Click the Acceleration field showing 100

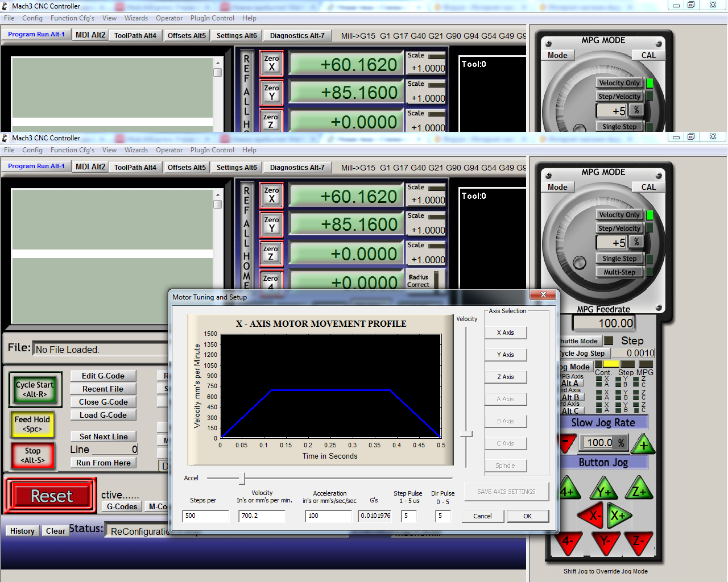(x=329, y=516)
